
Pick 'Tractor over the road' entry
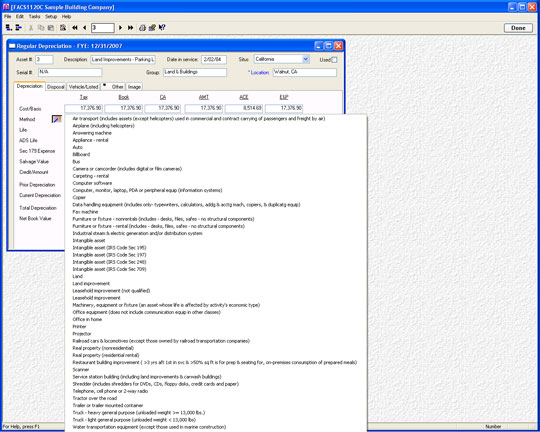(x=95, y=398)
